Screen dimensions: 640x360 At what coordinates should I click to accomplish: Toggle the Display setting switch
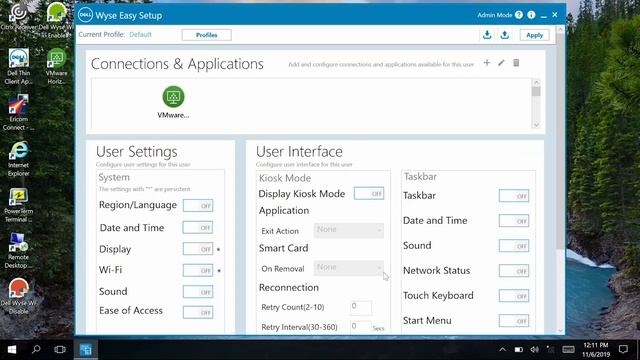(x=198, y=249)
